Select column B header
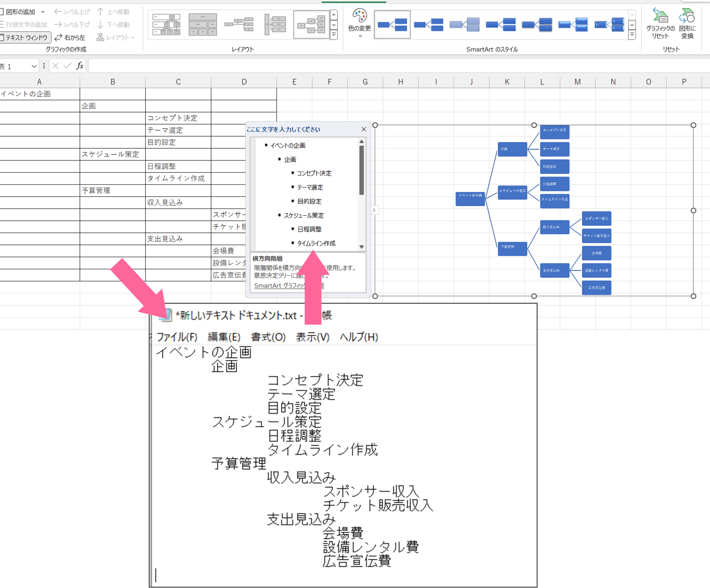Screen dimensions: 710x588 (113, 82)
